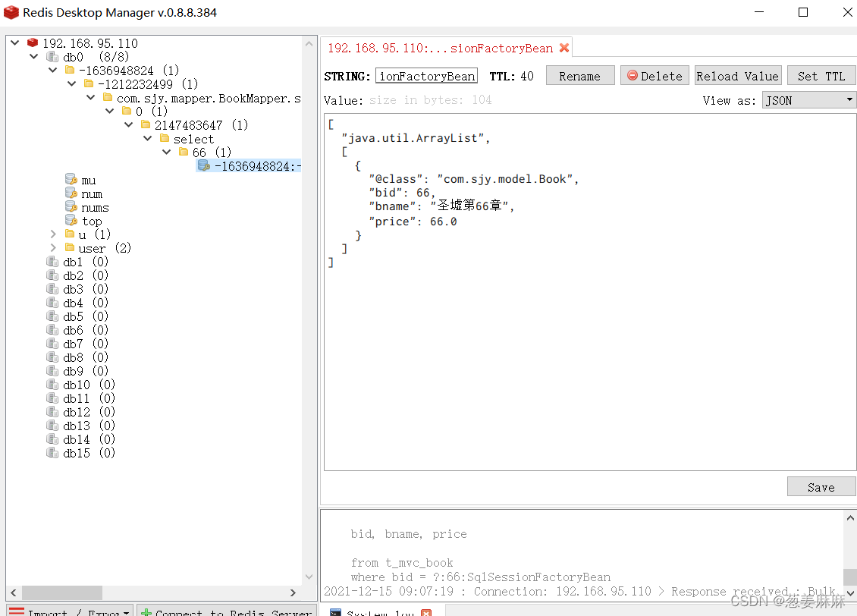Collapse the 2147483647 (1) namespace
The image size is (857, 616).
[x=129, y=124]
